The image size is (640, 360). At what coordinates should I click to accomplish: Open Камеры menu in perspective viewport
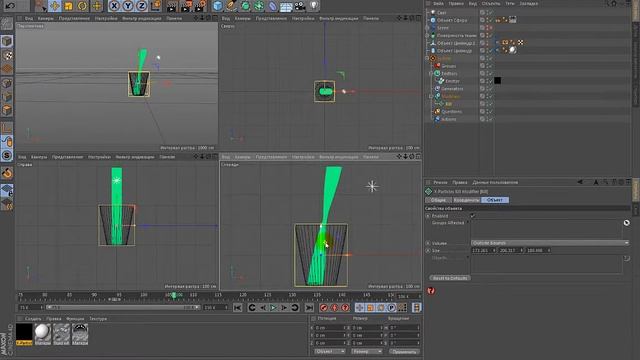(x=45, y=18)
